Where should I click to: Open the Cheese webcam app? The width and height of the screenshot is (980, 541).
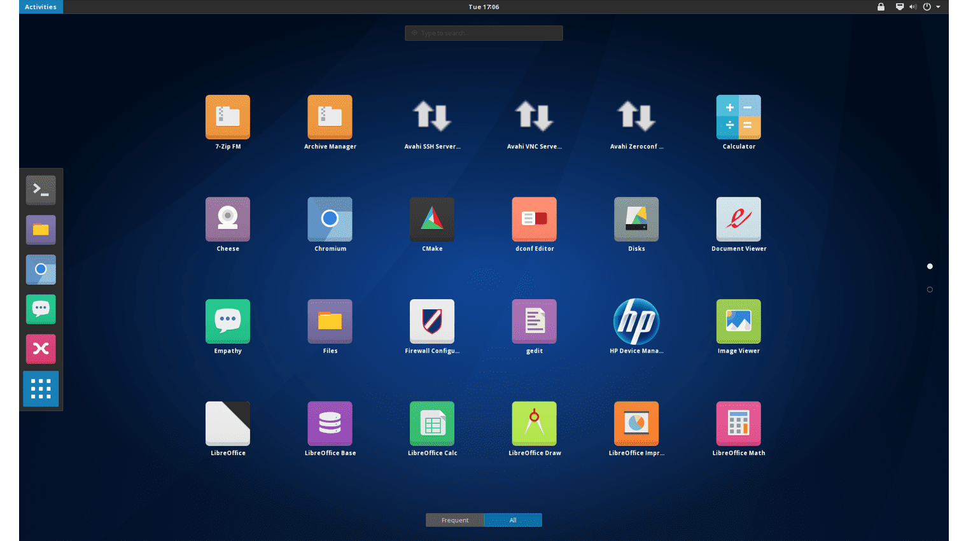[x=228, y=220]
